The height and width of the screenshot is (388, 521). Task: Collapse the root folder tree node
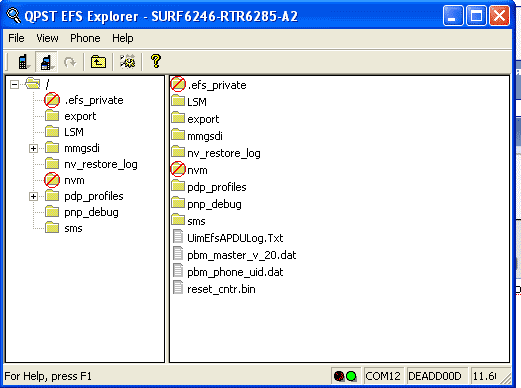click(x=14, y=84)
